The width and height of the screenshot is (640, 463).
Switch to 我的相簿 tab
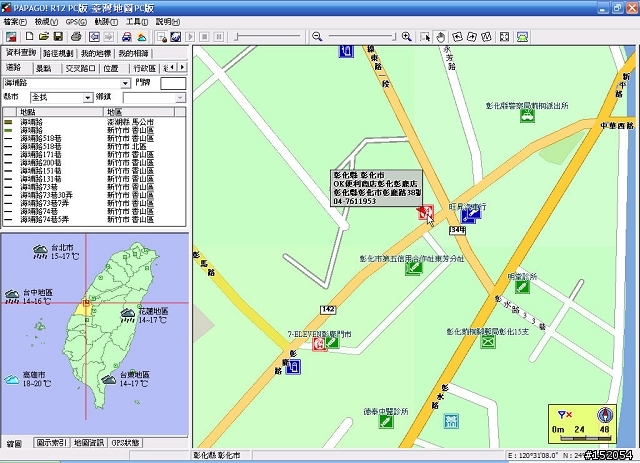133,53
